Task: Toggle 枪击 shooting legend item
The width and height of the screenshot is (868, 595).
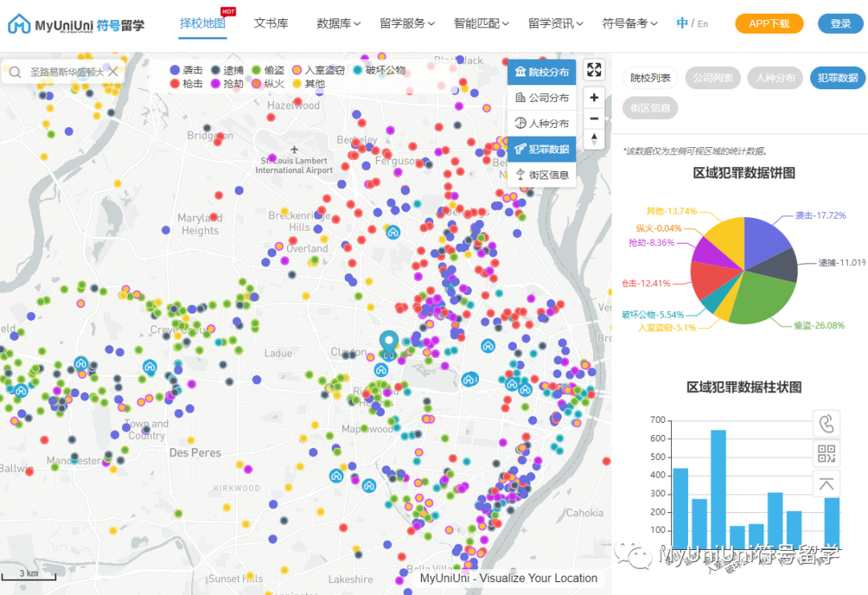Action: (x=186, y=84)
